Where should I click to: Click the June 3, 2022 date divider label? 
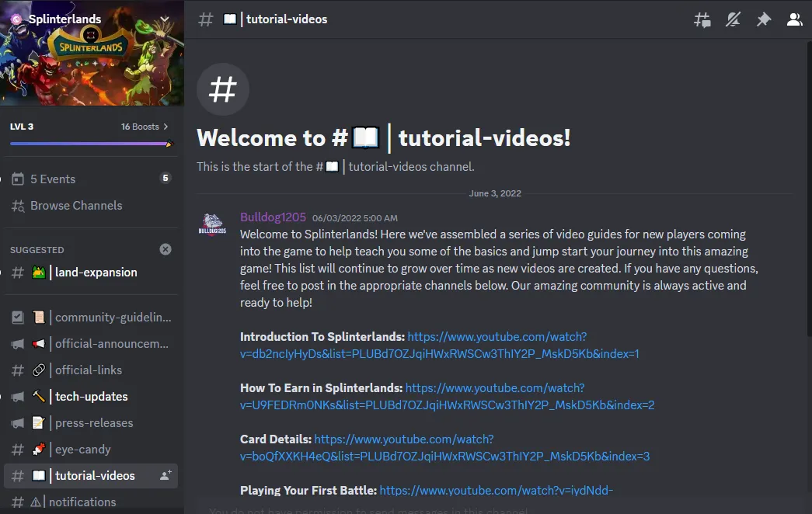coord(495,193)
